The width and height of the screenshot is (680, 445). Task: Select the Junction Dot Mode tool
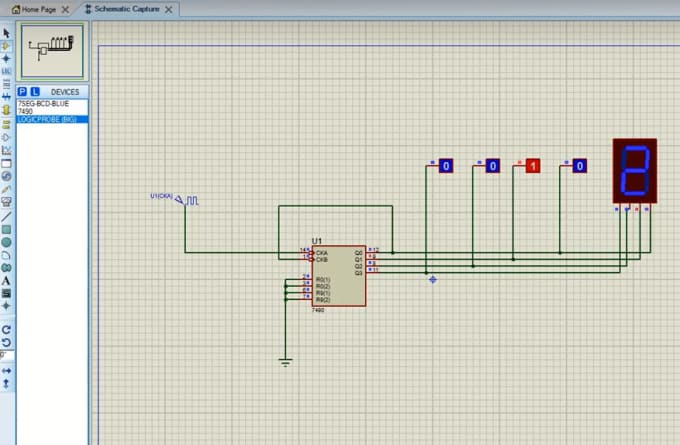[6, 58]
